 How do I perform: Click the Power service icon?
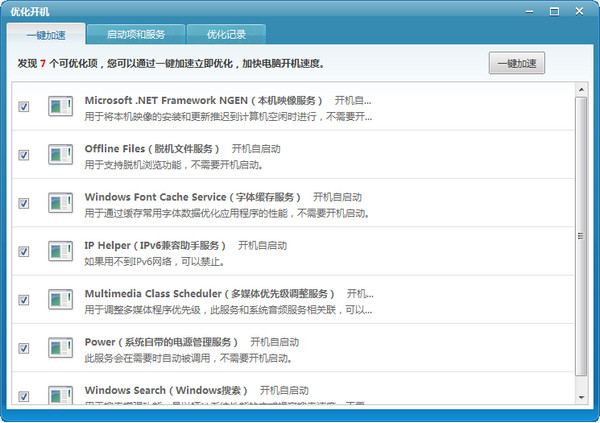click(60, 348)
